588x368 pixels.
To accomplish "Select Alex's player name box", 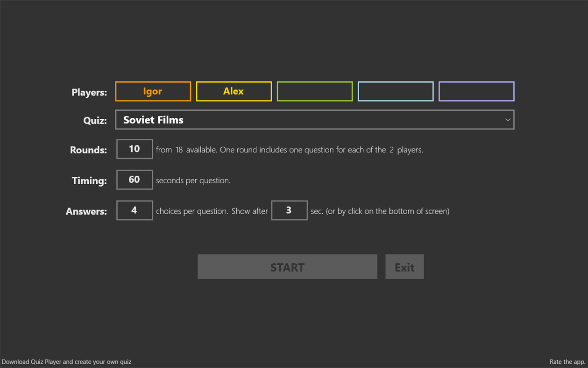I will [x=234, y=91].
